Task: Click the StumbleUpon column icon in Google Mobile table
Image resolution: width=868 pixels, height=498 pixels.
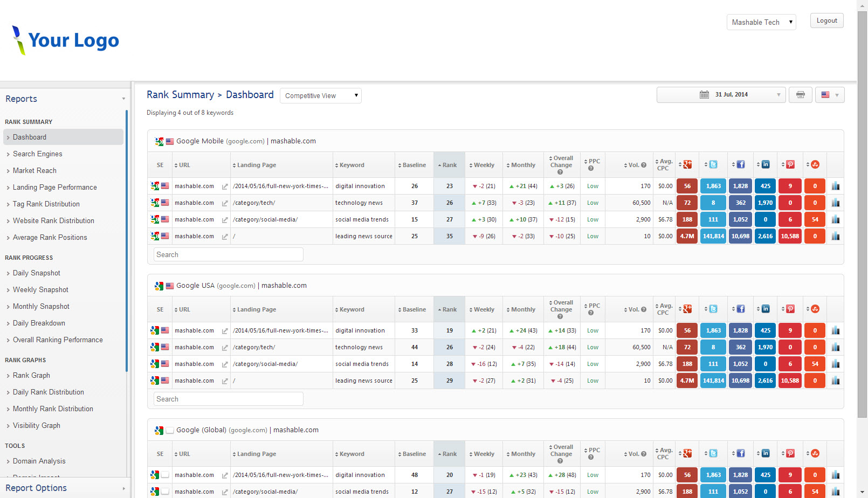Action: (x=815, y=165)
